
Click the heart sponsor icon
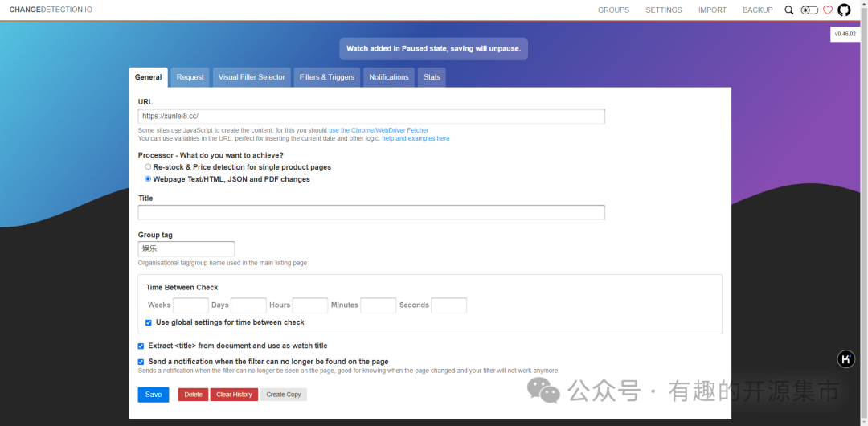tap(828, 10)
